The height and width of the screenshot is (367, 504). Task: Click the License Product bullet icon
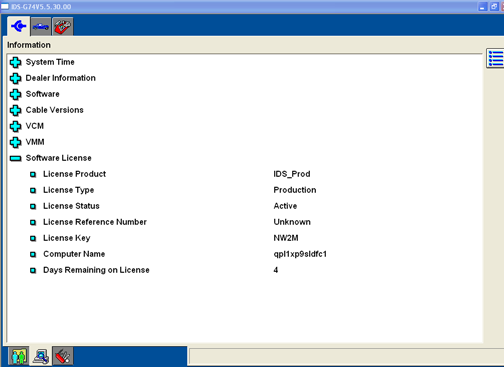[x=33, y=174]
